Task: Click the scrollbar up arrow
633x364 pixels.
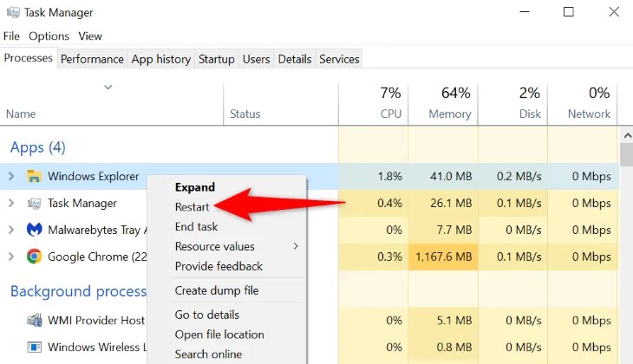Action: [627, 136]
